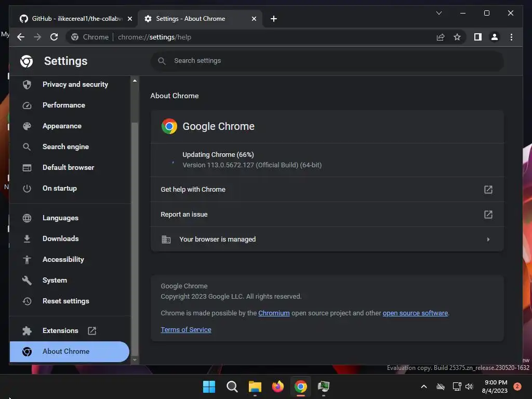Go to Downloads settings
Viewport: 532px width, 399px height.
tap(70, 238)
